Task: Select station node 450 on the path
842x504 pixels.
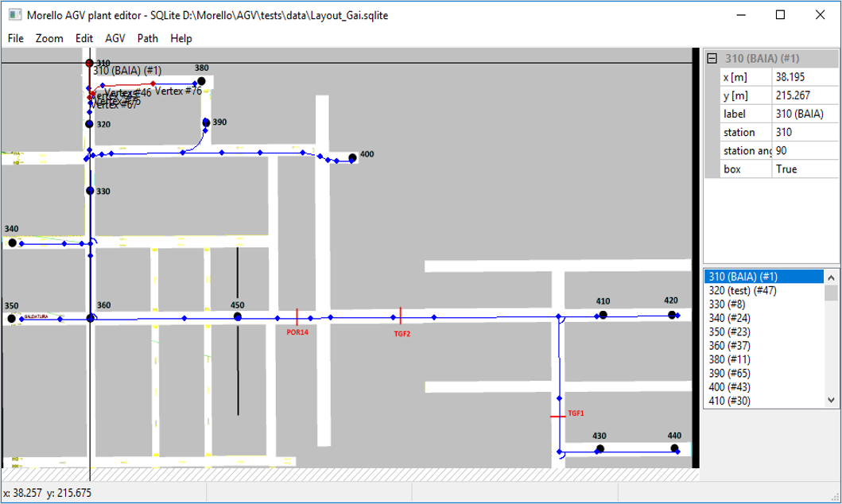Action: point(238,316)
